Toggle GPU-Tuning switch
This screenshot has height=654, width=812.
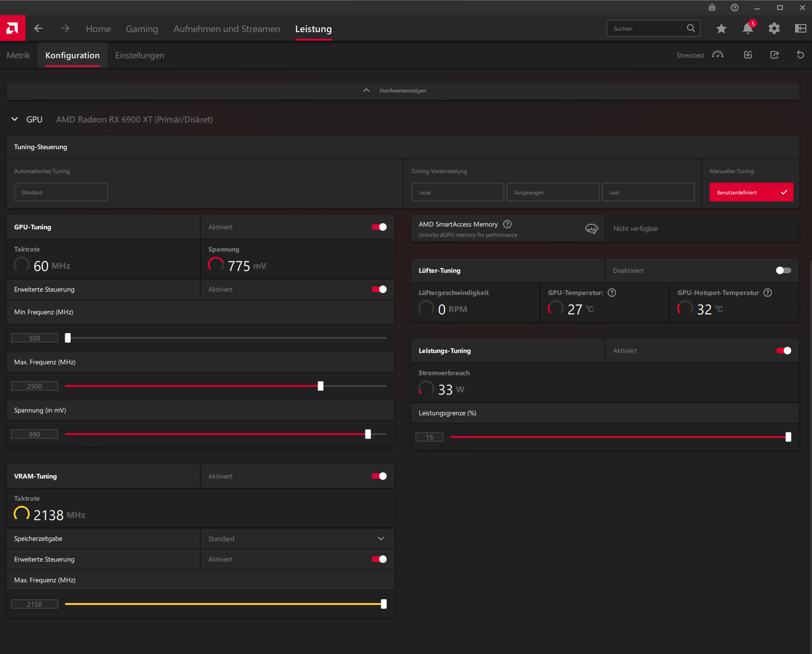click(x=379, y=227)
